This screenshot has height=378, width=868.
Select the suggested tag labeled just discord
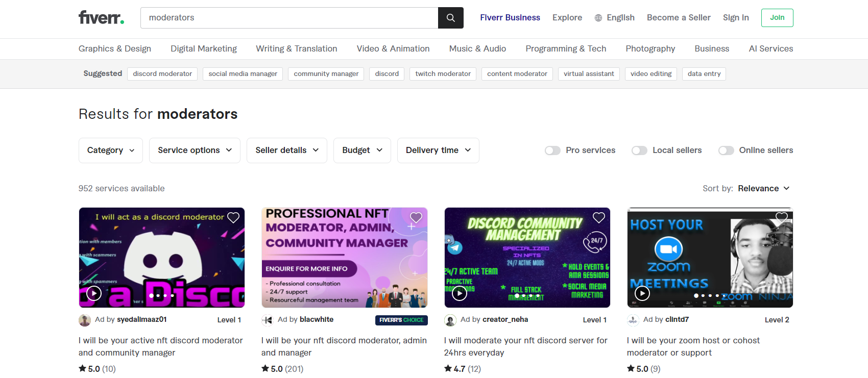[387, 74]
